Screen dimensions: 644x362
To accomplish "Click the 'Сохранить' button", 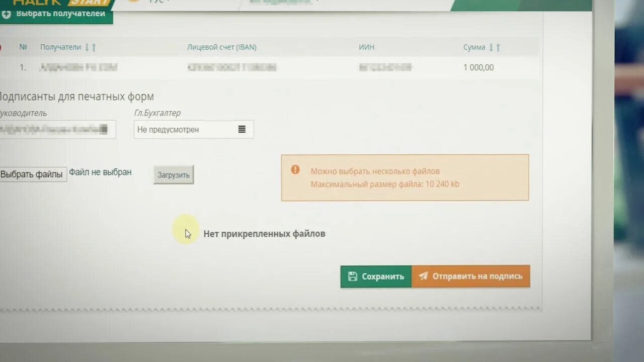I will (x=376, y=277).
